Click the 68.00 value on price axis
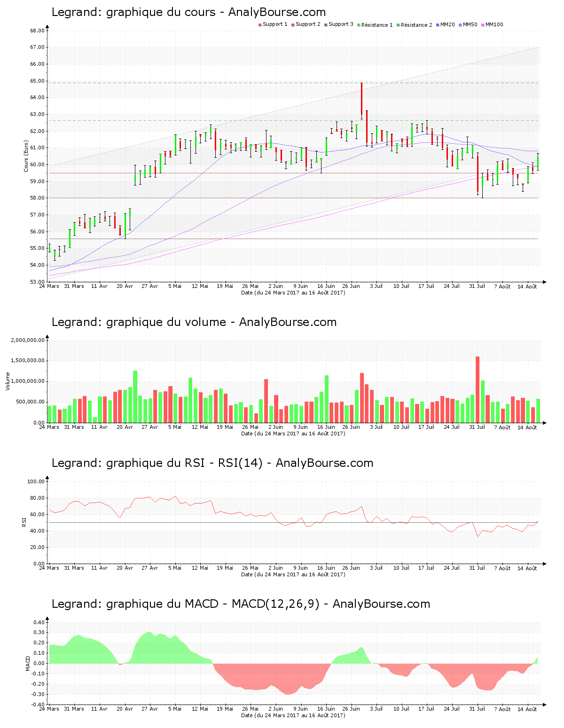 [37, 31]
